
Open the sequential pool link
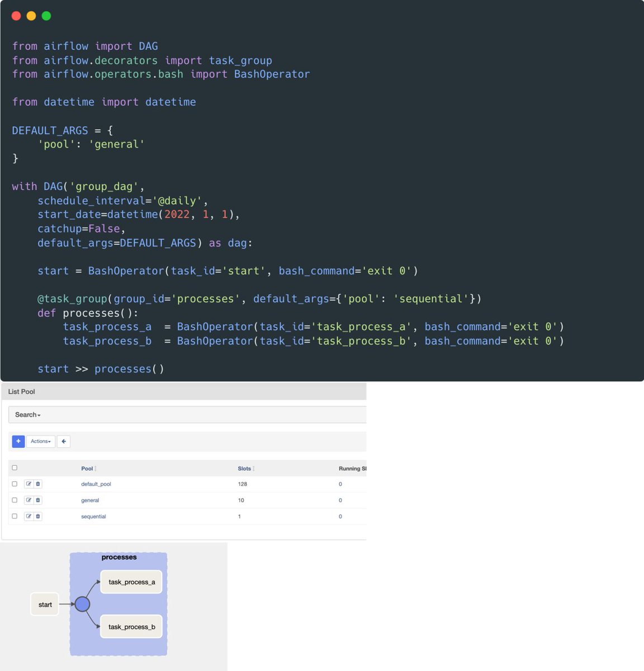point(93,517)
